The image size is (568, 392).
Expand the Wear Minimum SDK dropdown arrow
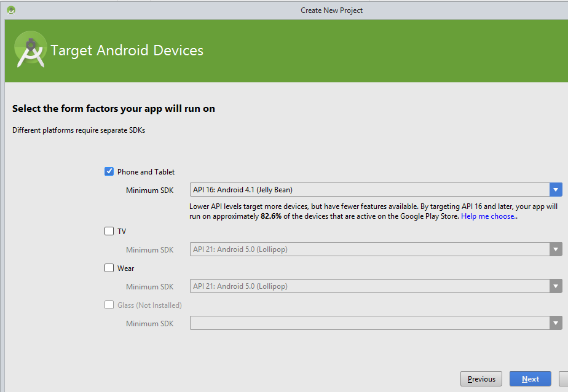(556, 286)
